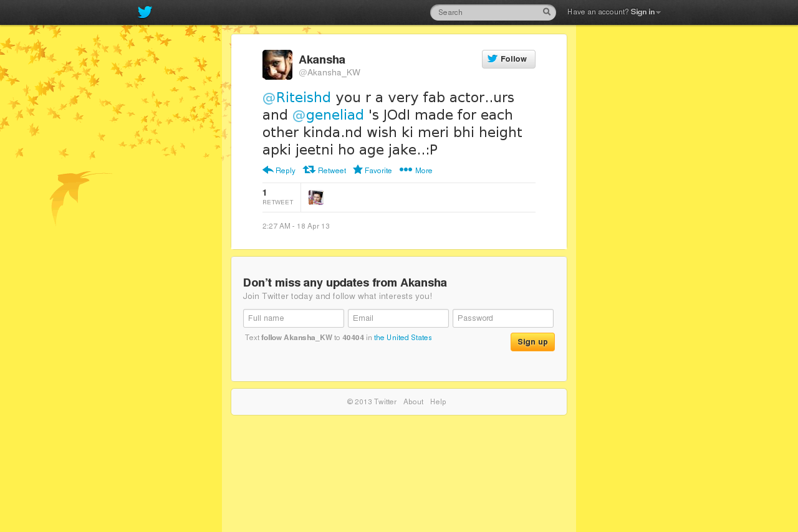Click the © 2013 Twitter footer text
The height and width of the screenshot is (532, 798).
click(372, 402)
